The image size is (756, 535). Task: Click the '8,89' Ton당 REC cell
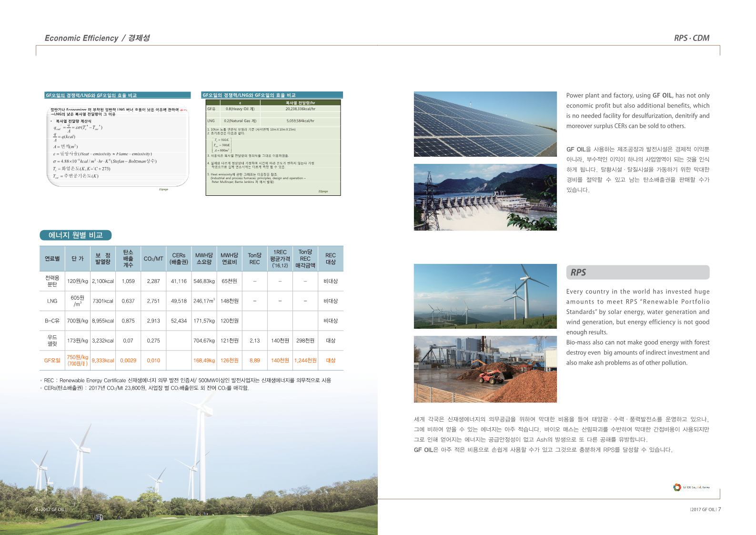click(255, 361)
